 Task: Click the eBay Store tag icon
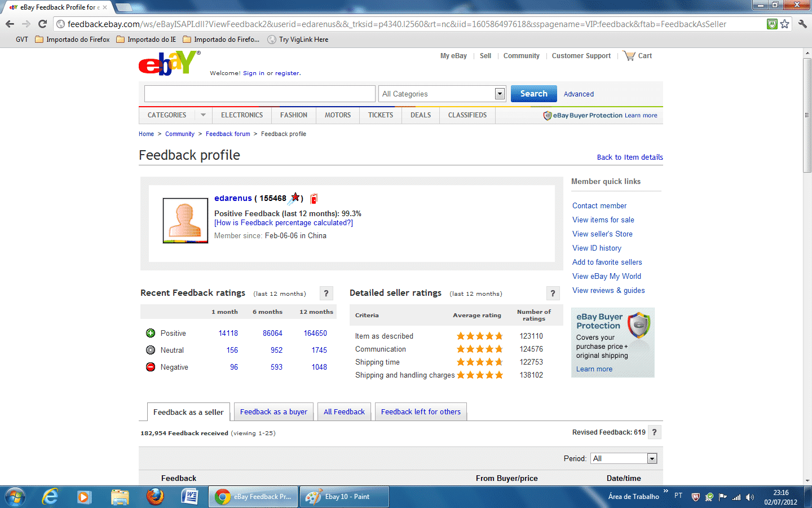(x=314, y=198)
